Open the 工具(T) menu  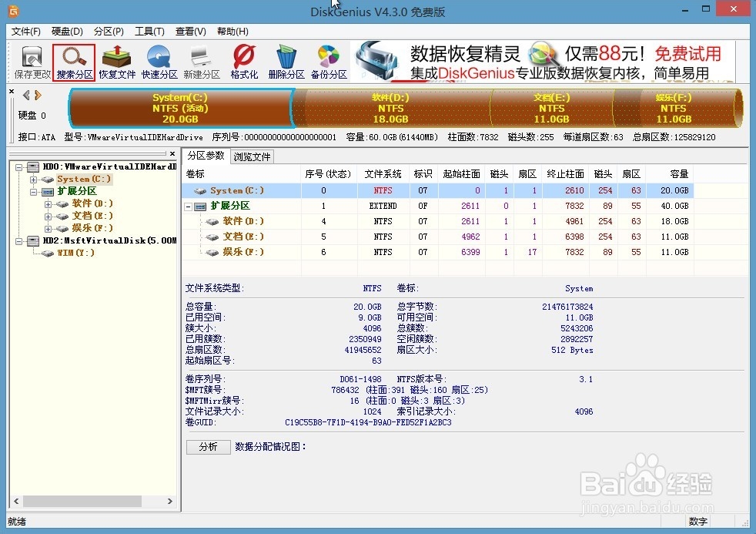point(149,32)
